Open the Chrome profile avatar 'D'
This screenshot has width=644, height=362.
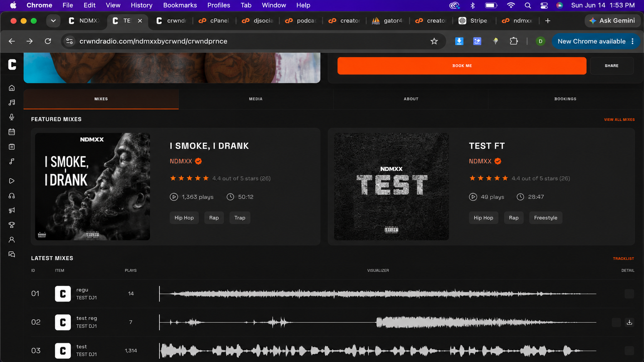pyautogui.click(x=540, y=41)
